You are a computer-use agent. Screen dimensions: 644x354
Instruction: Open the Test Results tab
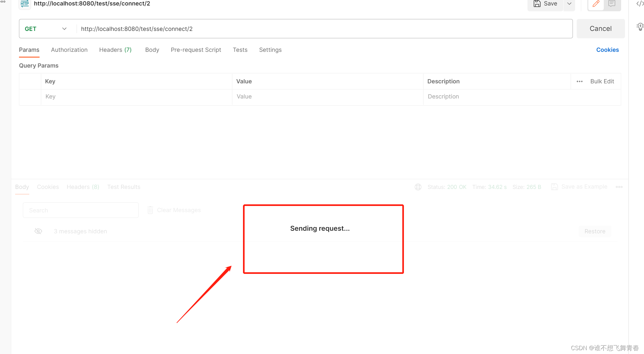tap(124, 187)
